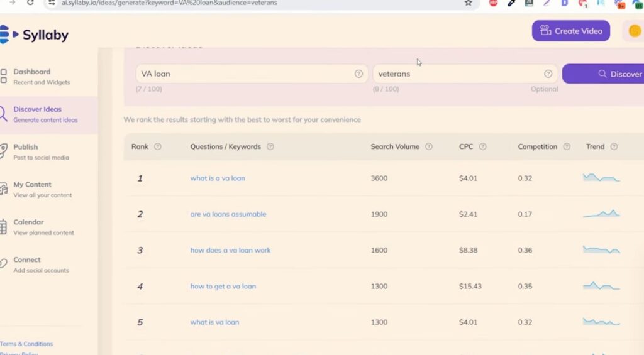
Task: Click the browser address bar URL
Action: 169,3
